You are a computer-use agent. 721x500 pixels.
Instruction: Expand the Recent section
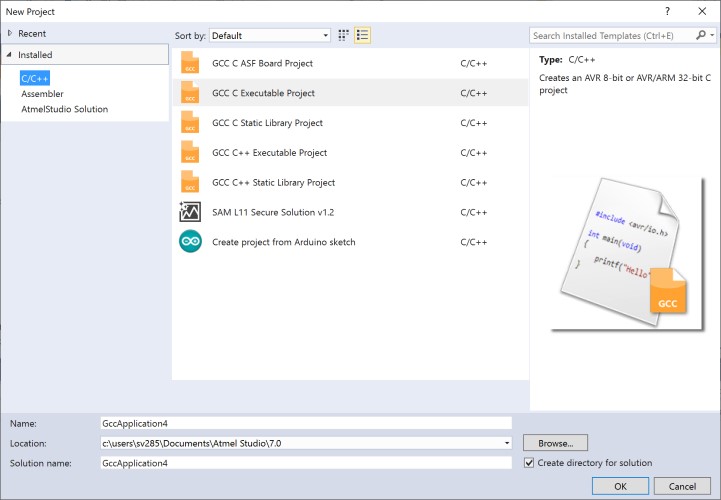(x=10, y=33)
